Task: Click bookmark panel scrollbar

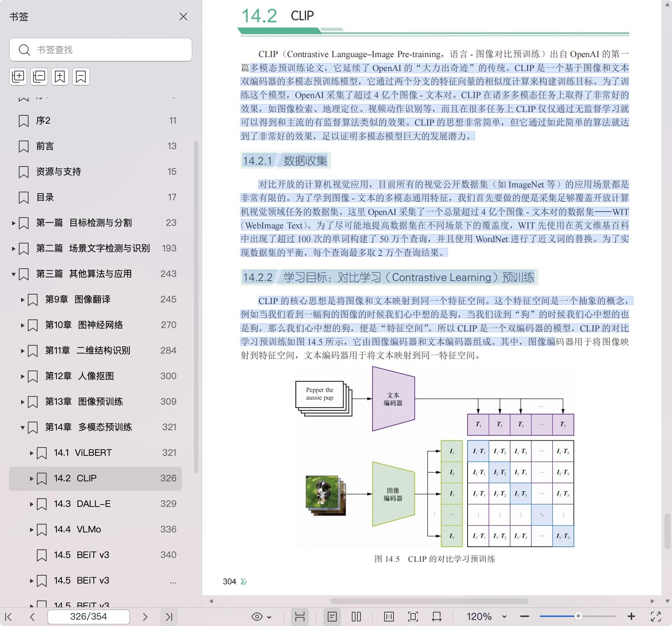Action: 196,307
